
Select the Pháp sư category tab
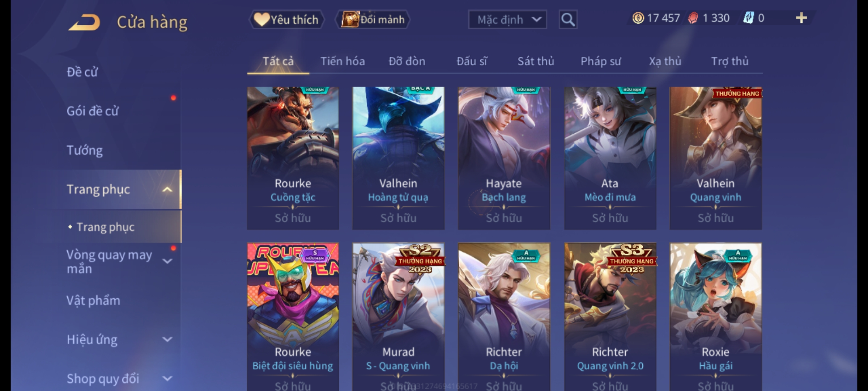[x=600, y=61]
